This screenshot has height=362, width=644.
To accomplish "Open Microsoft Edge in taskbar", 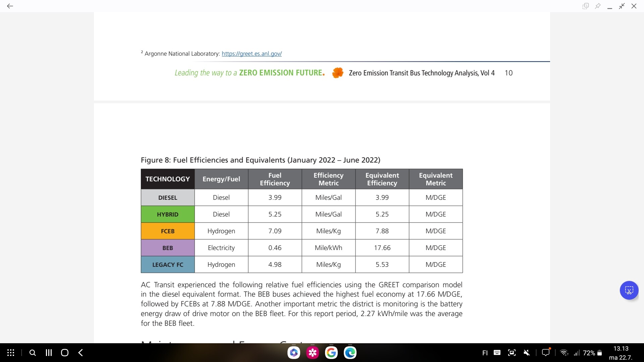I will pyautogui.click(x=350, y=353).
